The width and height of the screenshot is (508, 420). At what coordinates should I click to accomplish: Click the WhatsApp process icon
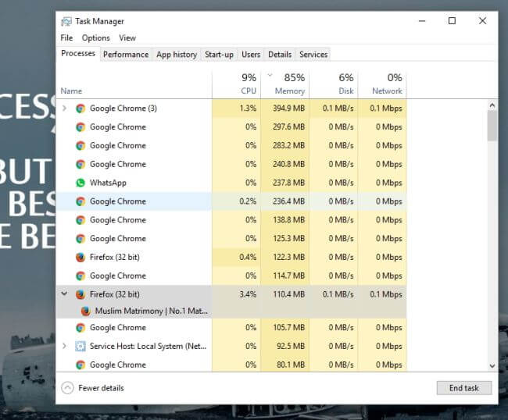tap(80, 183)
